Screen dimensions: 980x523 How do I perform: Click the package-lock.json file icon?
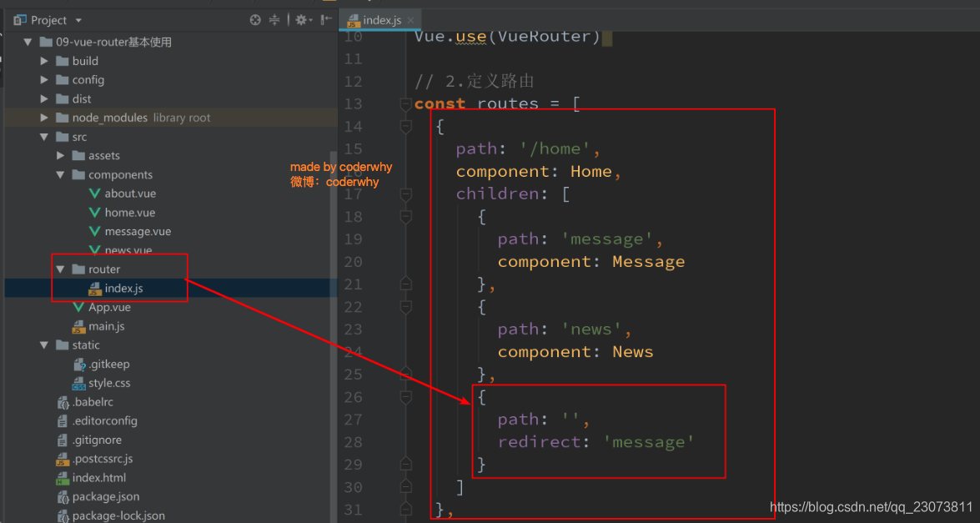tap(63, 516)
